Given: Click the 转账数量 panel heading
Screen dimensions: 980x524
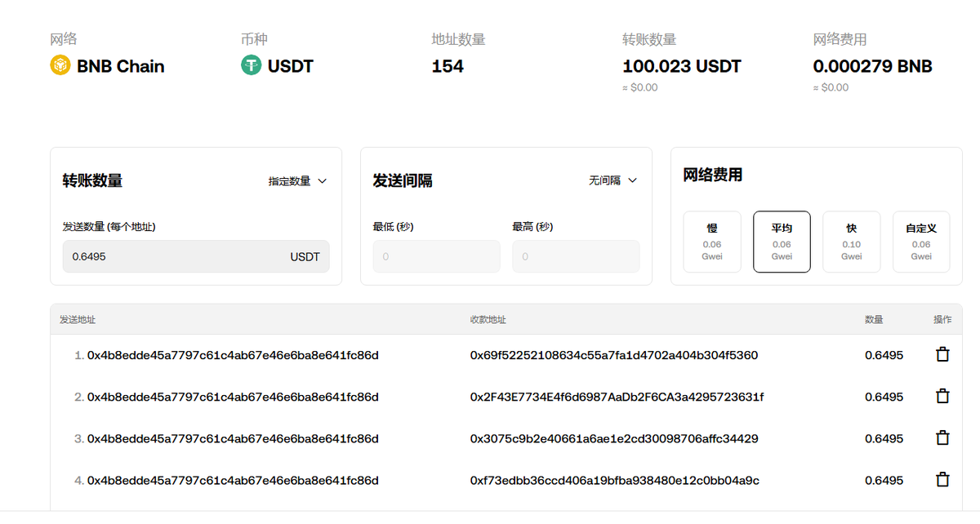Looking at the screenshot, I should pyautogui.click(x=92, y=180).
